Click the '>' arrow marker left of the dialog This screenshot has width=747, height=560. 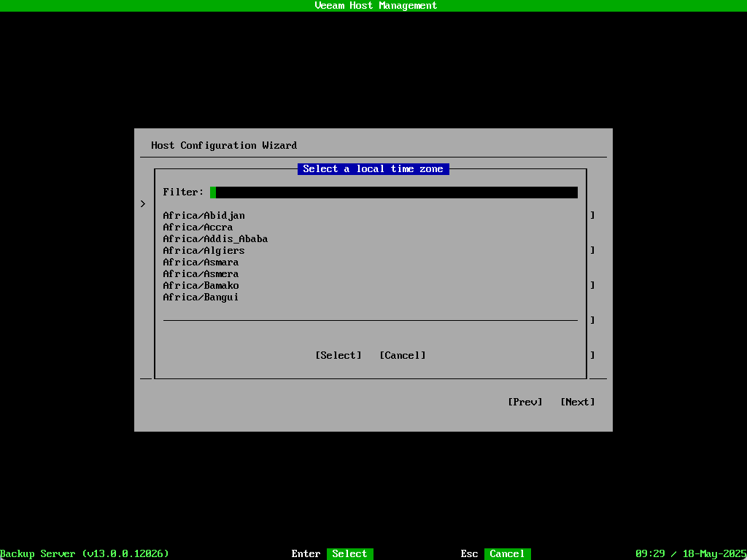click(x=143, y=204)
